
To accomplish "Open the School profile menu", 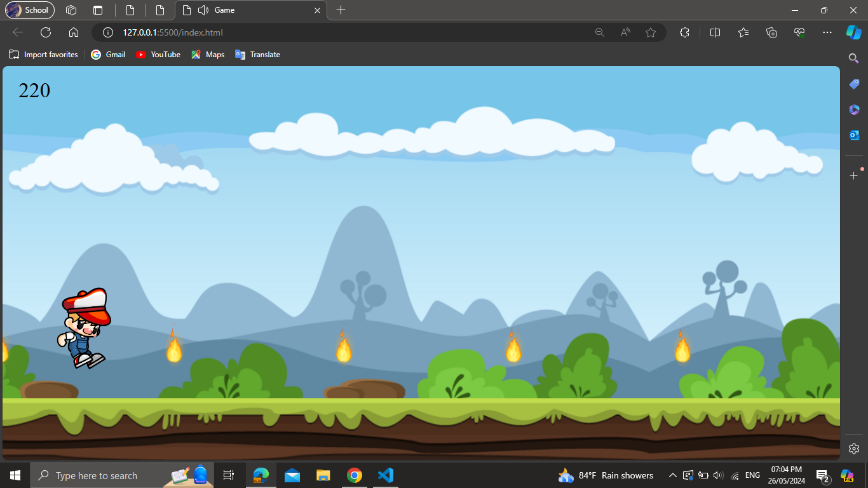I will [x=29, y=10].
